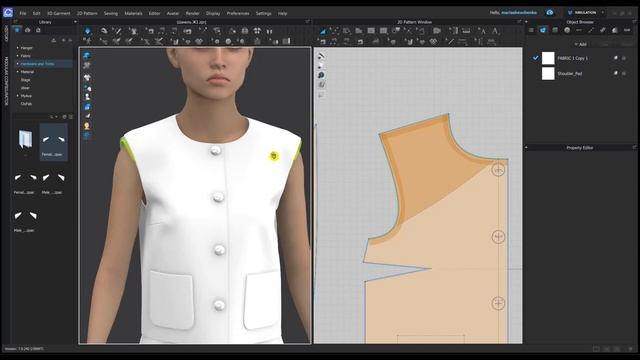Open the Avatar menu
The image size is (640, 360).
tap(173, 13)
